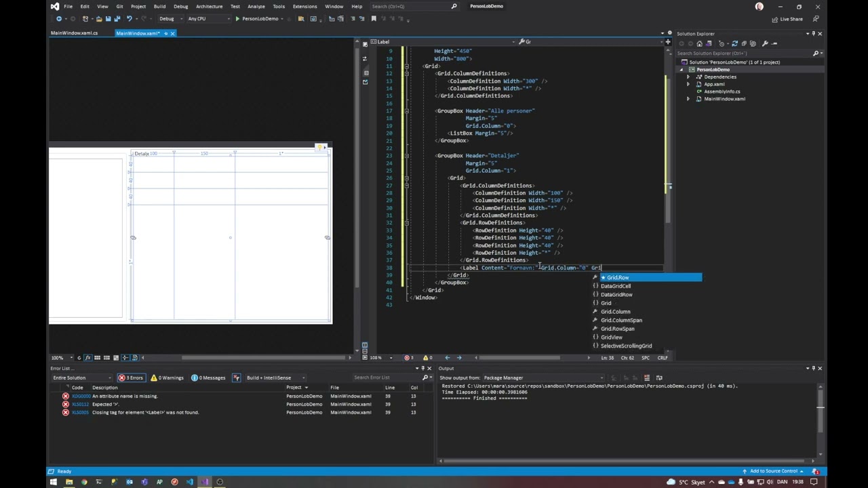The width and height of the screenshot is (868, 488).
Task: Click XLS0112 error code link
Action: click(80, 404)
